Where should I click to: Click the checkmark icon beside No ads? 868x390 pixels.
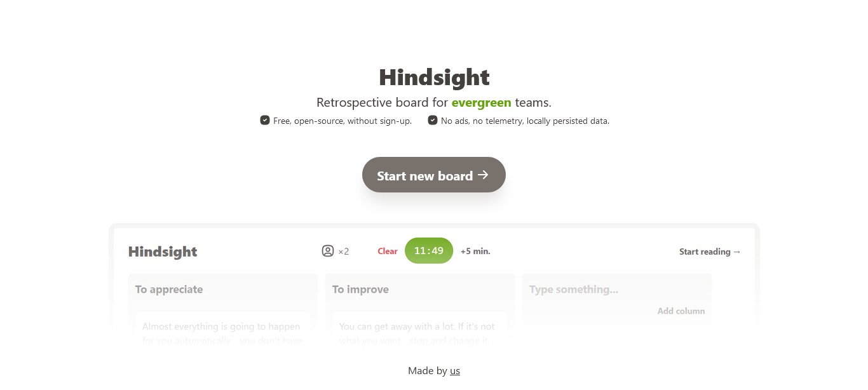click(x=433, y=120)
